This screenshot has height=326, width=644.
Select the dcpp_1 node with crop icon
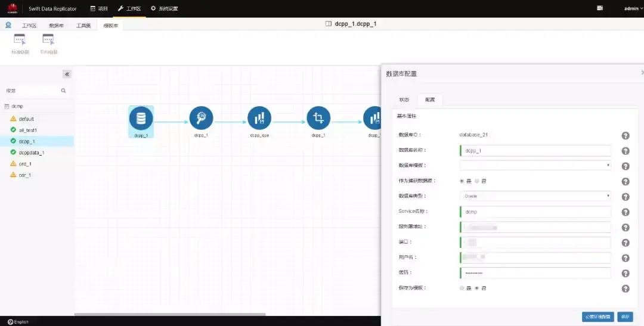(x=318, y=118)
